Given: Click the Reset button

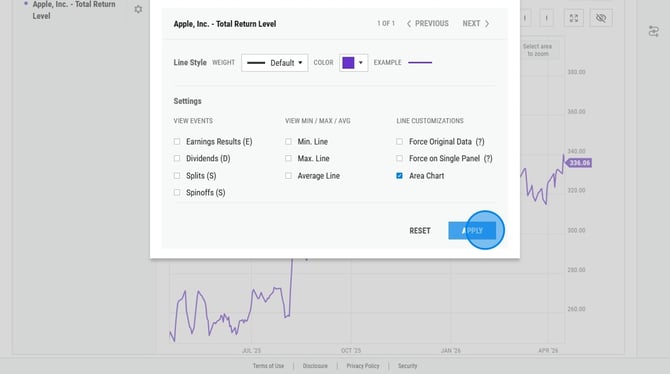Looking at the screenshot, I should pos(420,231).
